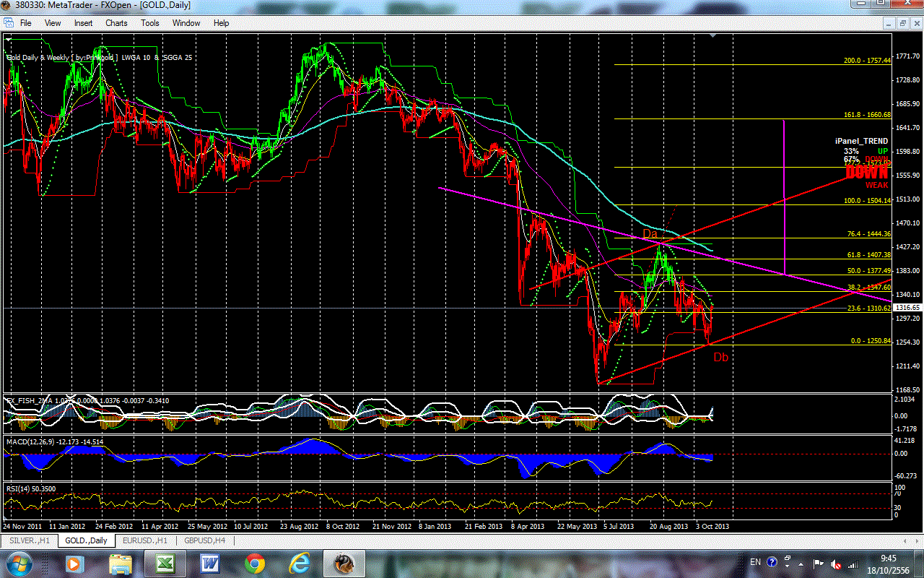Image resolution: width=924 pixels, height=578 pixels.
Task: Launch Google Chrome from the taskbar
Action: click(254, 563)
